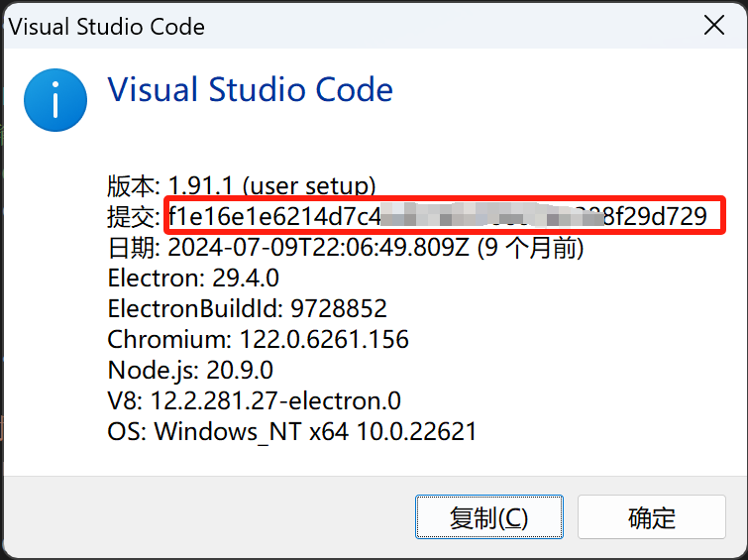Click the Node.js: 20.9.0 line
The image size is (748, 560).
coord(190,370)
